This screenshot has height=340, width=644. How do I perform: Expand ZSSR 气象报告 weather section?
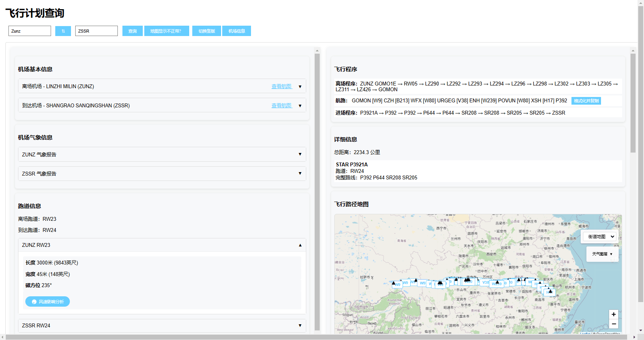(x=162, y=174)
